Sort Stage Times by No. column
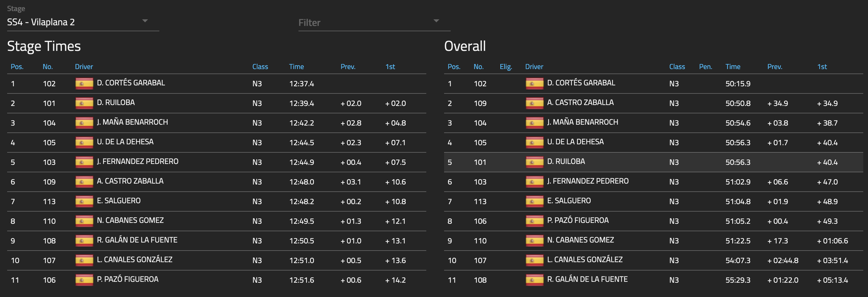Image resolution: width=868 pixels, height=297 pixels. pyautogui.click(x=48, y=66)
